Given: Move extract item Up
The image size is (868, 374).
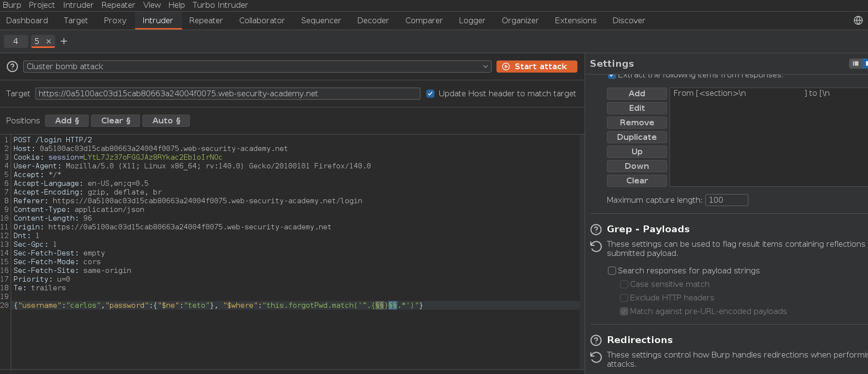Looking at the screenshot, I should tap(636, 151).
